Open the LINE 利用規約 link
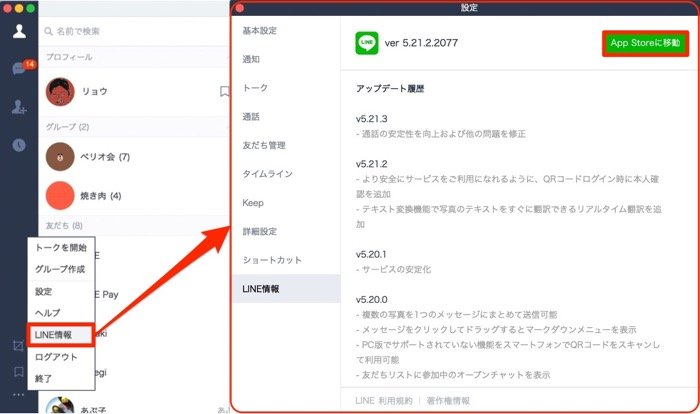Image resolution: width=700 pixels, height=414 pixels. (x=384, y=401)
